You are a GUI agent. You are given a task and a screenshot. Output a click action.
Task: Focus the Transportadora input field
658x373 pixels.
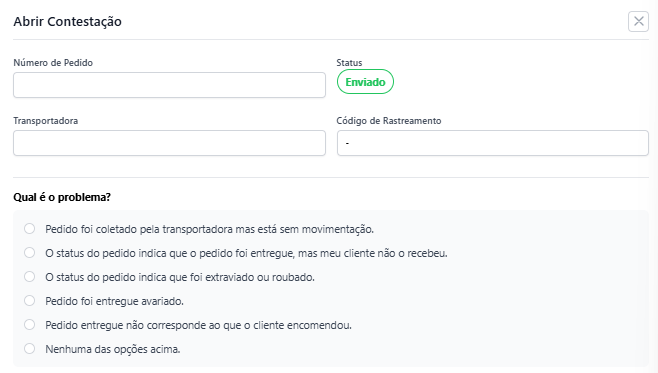169,143
